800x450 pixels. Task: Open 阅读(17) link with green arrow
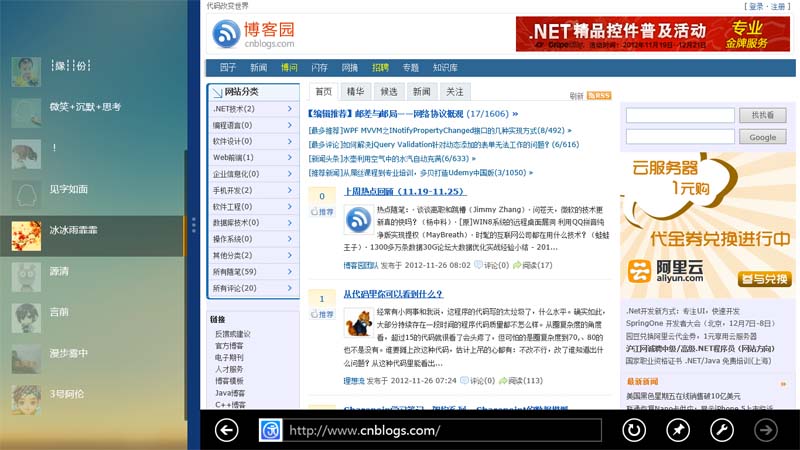tap(533, 265)
